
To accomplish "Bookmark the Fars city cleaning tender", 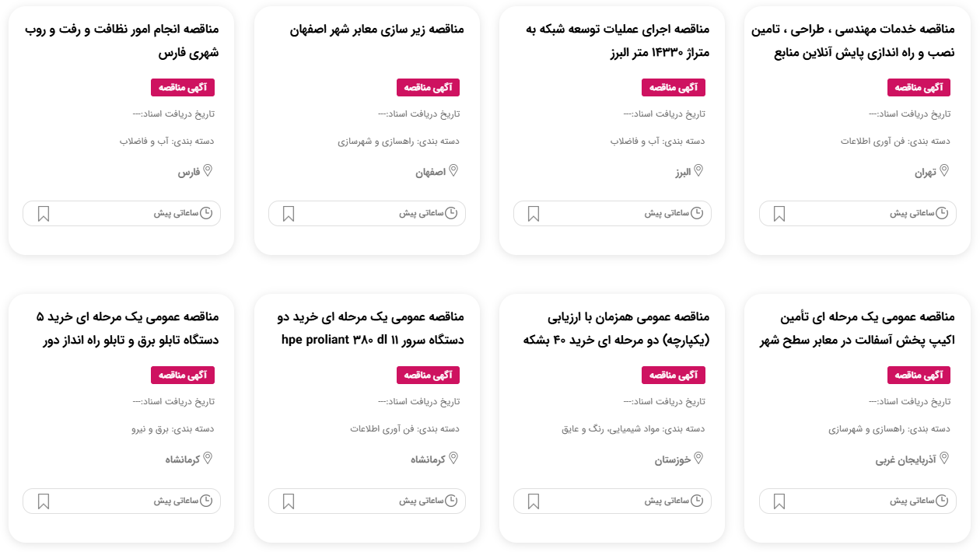I will pos(44,214).
